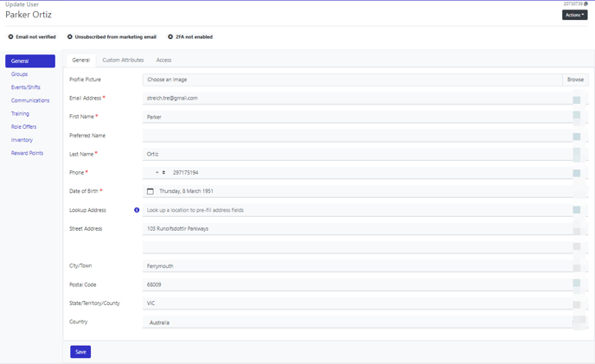Click into the Lookup Address search field
This screenshot has height=364, width=595.
(355, 210)
